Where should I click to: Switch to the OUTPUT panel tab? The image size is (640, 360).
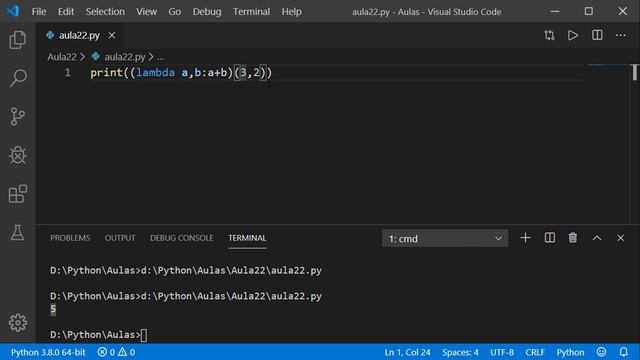click(120, 238)
